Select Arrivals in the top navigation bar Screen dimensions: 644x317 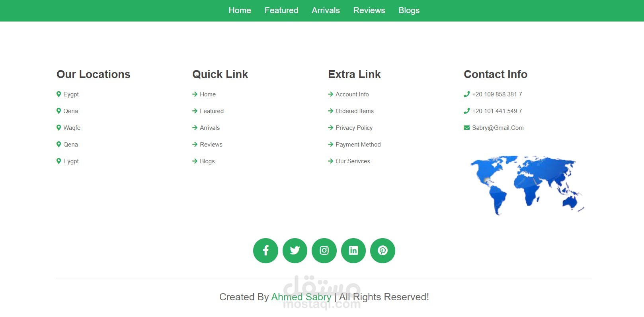click(326, 10)
